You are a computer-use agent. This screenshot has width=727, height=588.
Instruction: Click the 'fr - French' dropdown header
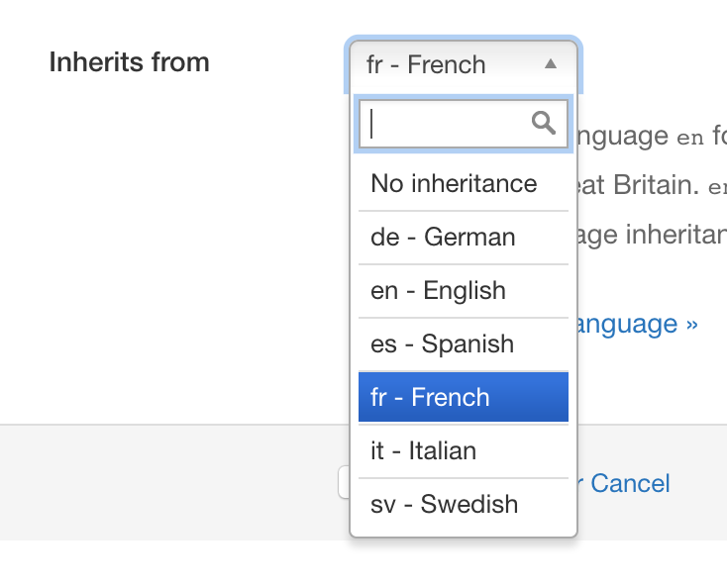(x=464, y=64)
